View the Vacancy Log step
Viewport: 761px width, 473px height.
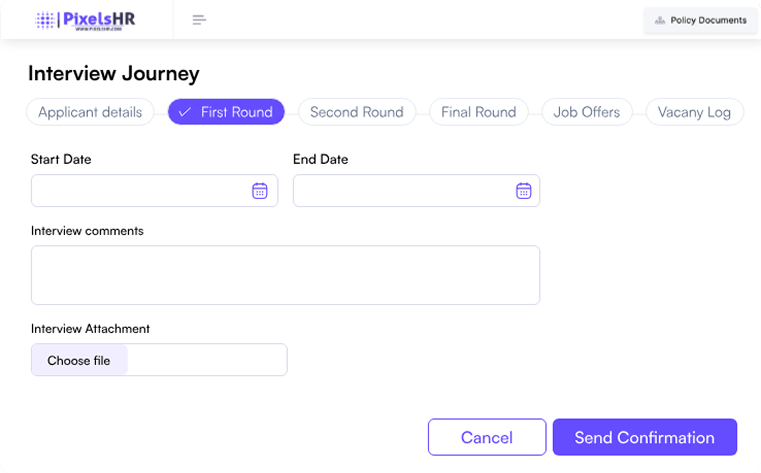[694, 112]
